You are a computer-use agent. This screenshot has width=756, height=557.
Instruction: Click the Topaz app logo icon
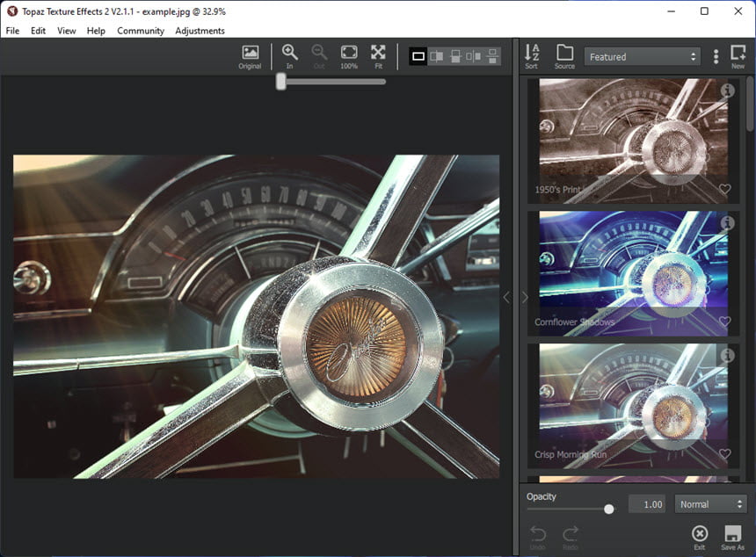12,11
